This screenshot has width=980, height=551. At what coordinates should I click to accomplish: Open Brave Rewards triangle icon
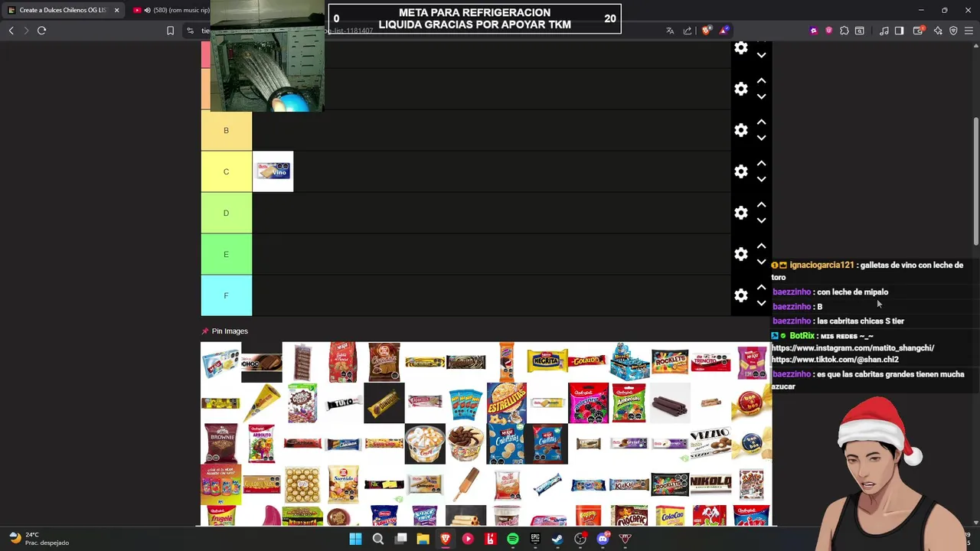(x=724, y=31)
